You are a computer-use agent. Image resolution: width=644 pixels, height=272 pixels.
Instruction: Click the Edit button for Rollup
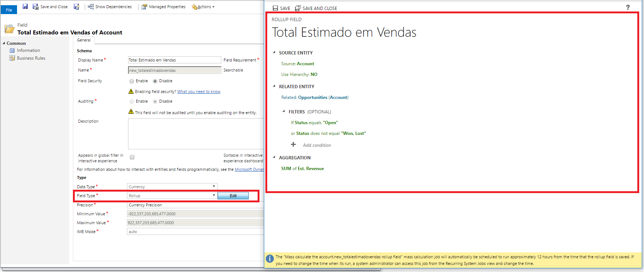[x=233, y=196]
